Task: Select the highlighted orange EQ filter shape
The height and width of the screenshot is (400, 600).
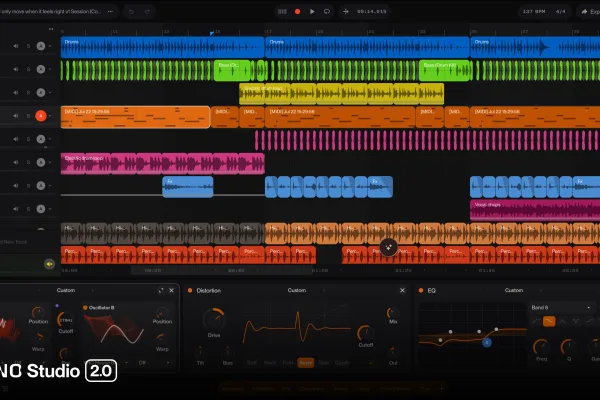Action: click(549, 321)
